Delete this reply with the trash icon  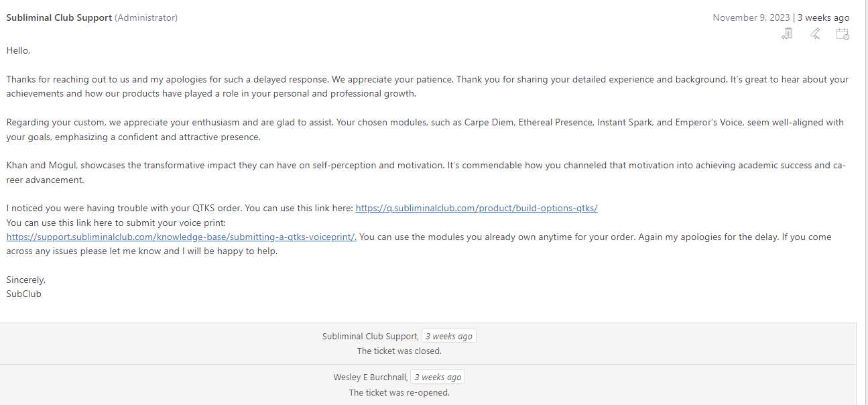[788, 34]
